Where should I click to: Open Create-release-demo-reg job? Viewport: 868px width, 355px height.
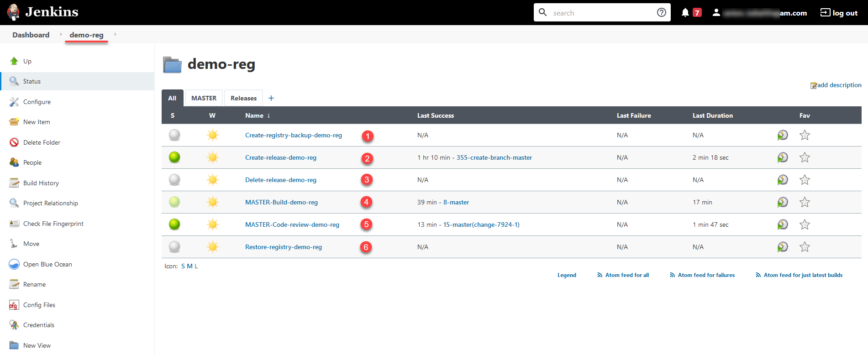(x=281, y=157)
